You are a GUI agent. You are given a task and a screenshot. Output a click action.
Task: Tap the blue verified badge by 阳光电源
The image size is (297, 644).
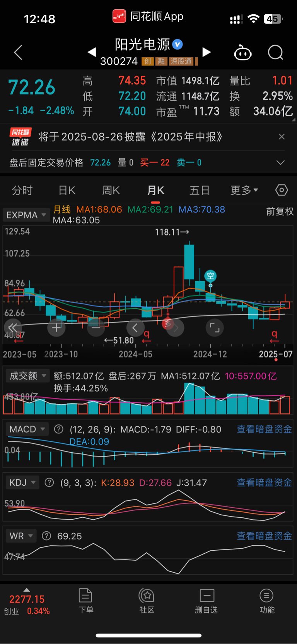[178, 45]
